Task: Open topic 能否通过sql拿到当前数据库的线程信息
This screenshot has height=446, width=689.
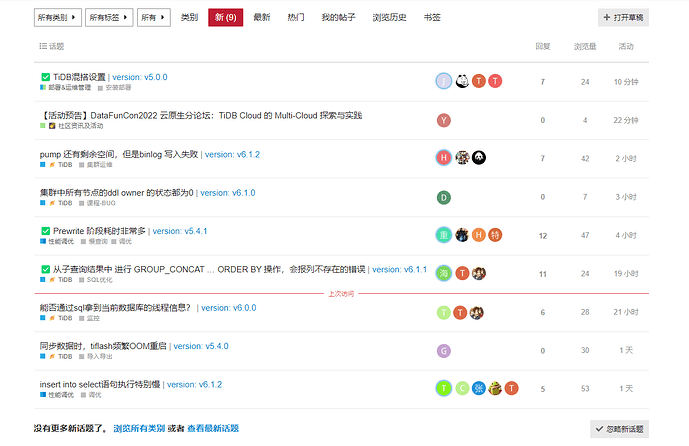Action: [115, 308]
